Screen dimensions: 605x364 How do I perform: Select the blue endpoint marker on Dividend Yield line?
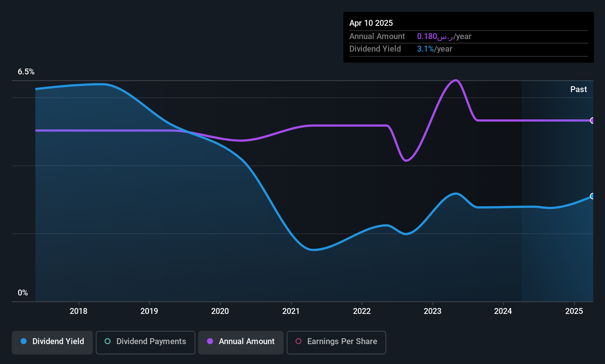[x=592, y=196]
